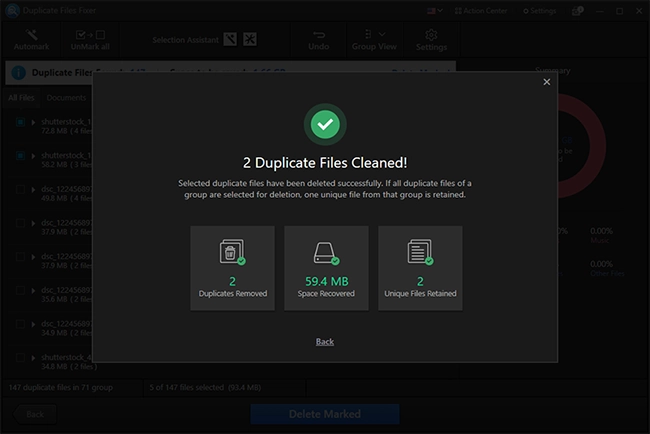650x434 pixels.
Task: Open Action Center in title bar
Action: pyautogui.click(x=481, y=11)
